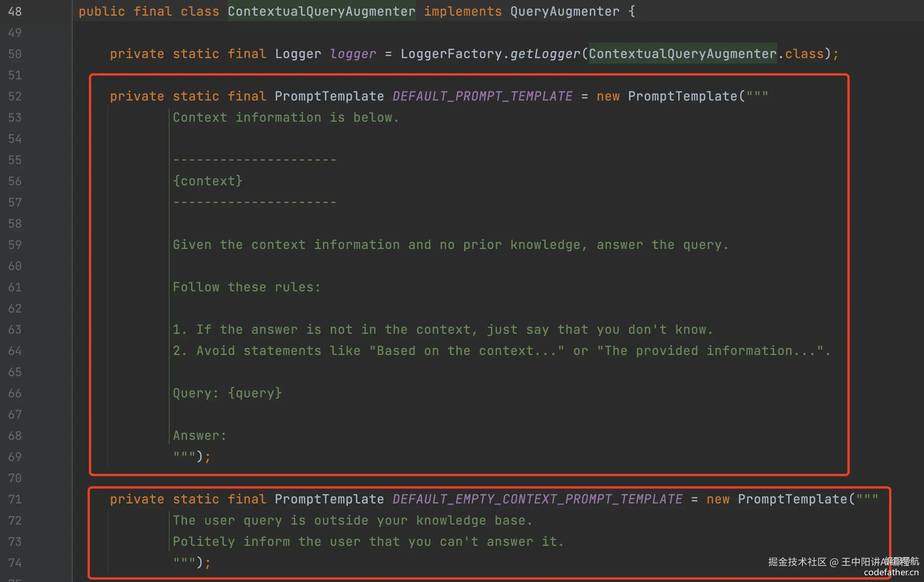This screenshot has width=924, height=582.
Task: Click the DEFAULT_PROMPT_TEMPLATE constant name
Action: 482,96
